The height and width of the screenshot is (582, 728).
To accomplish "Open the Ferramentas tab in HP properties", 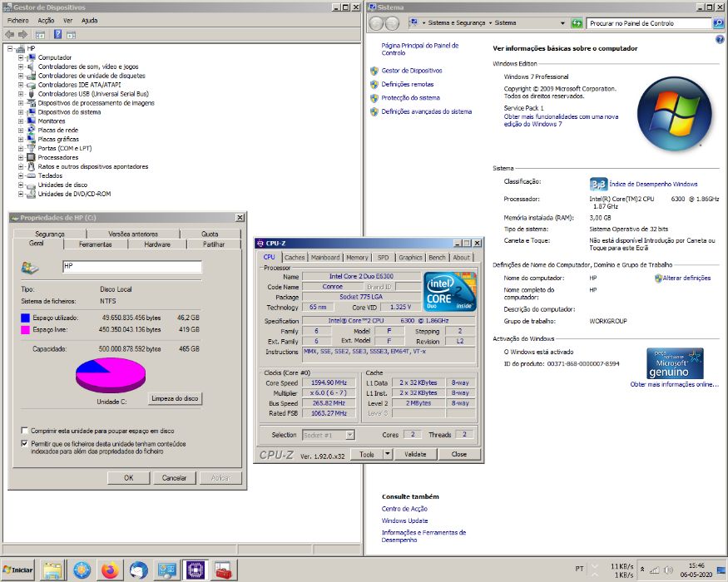I will [x=95, y=244].
